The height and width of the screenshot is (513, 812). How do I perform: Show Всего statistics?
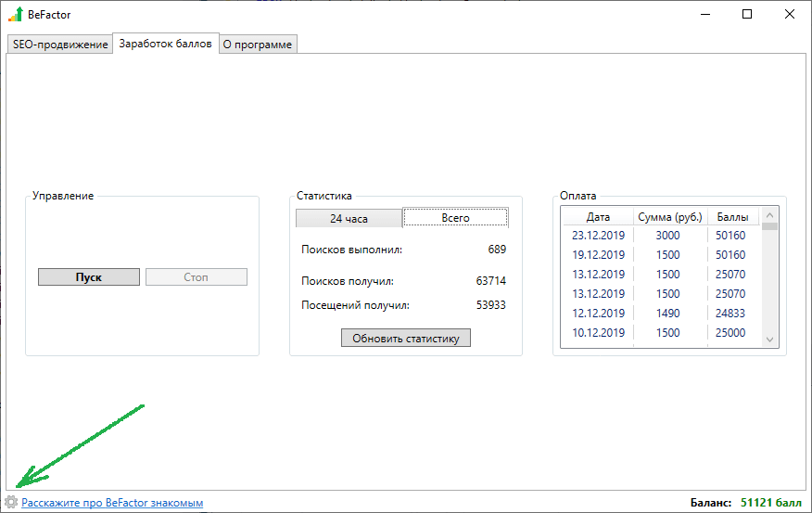(455, 218)
